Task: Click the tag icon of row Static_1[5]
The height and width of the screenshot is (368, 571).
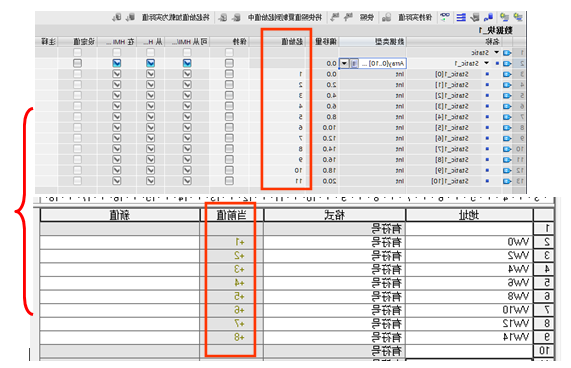Action: coord(507,128)
